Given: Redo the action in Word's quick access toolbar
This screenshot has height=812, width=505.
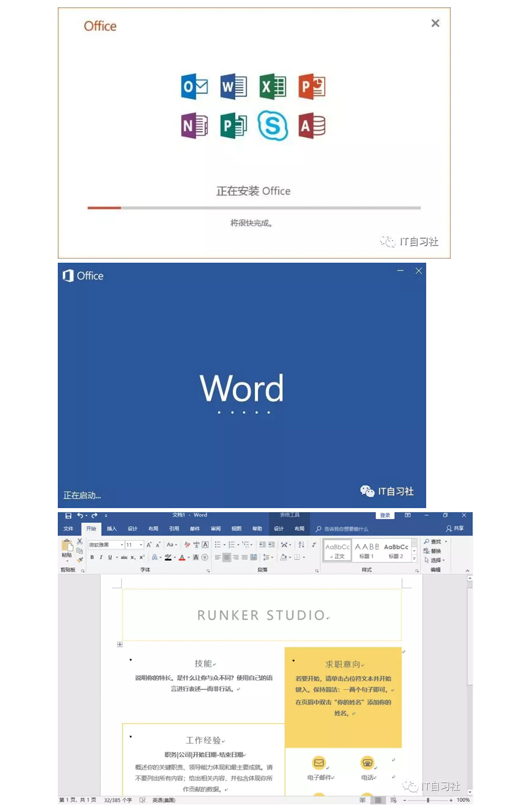Looking at the screenshot, I should 94,516.
